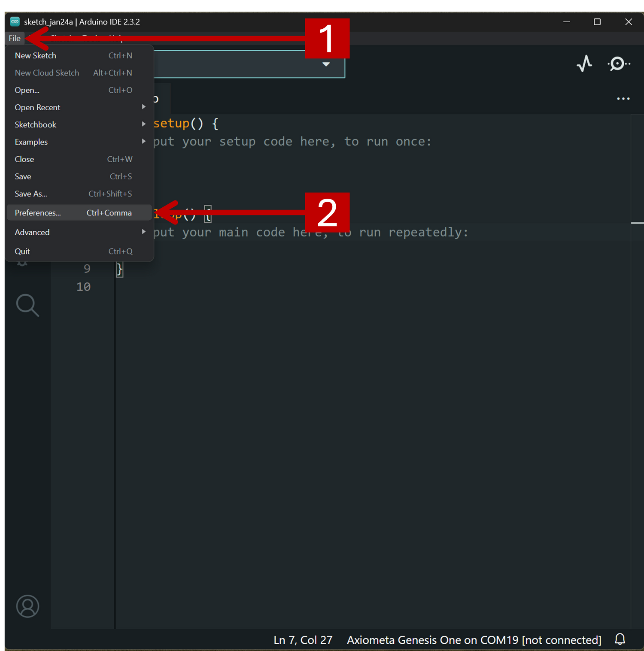The image size is (644, 651).
Task: Open the editor three-dots more menu
Action: 623,99
